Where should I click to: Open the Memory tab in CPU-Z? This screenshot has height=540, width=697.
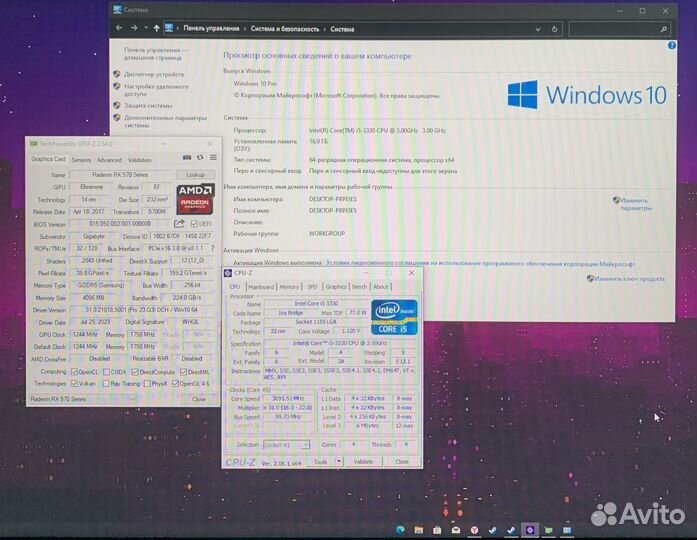click(289, 287)
